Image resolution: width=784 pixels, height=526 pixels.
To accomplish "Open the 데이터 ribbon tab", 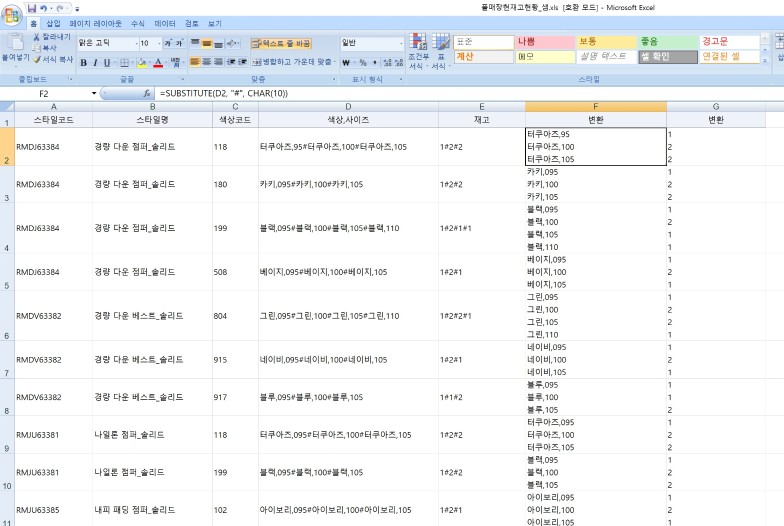I will coord(164,24).
